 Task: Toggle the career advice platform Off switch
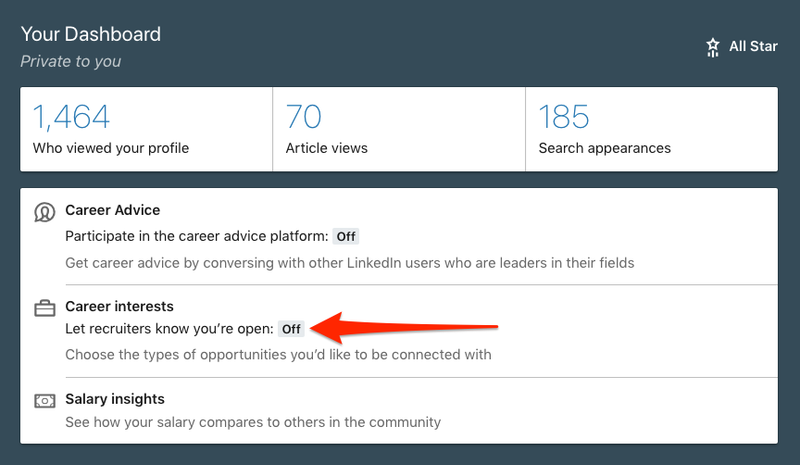[x=346, y=237]
